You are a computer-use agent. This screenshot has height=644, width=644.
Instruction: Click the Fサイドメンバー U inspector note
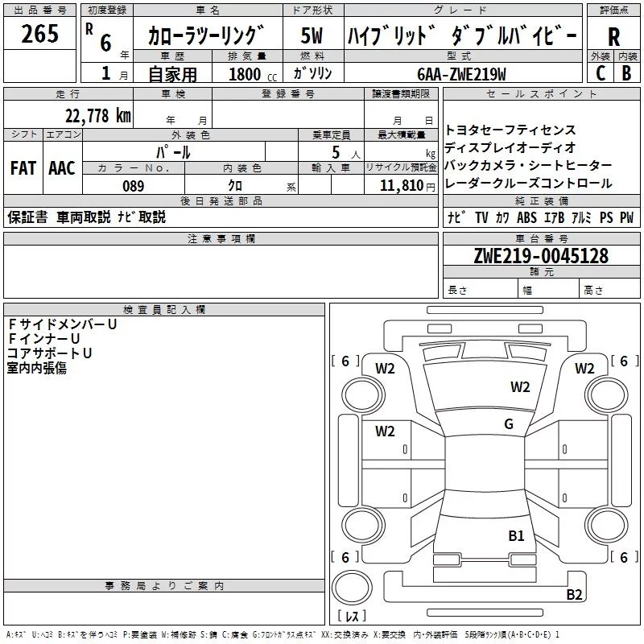point(63,324)
